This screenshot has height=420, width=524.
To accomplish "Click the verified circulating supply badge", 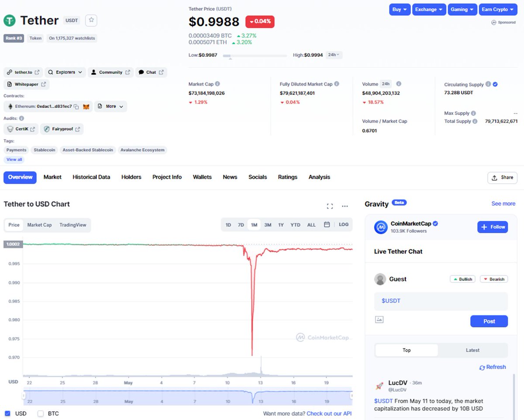I will (x=495, y=84).
